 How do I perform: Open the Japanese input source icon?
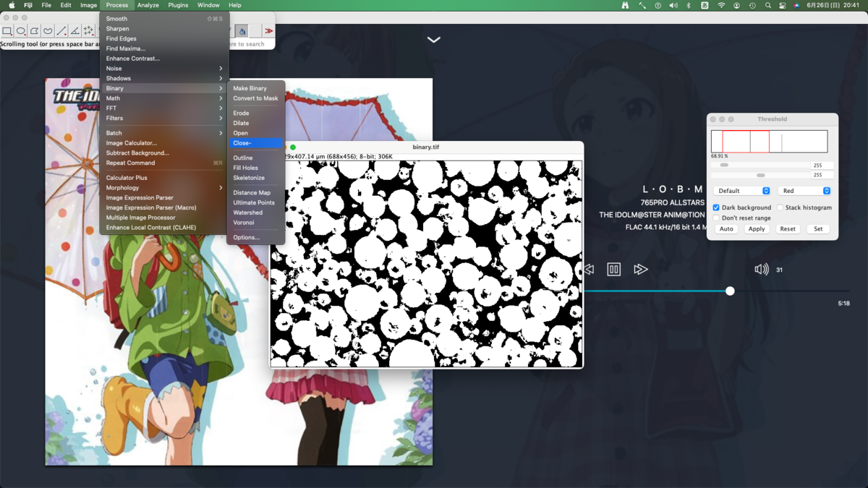705,5
